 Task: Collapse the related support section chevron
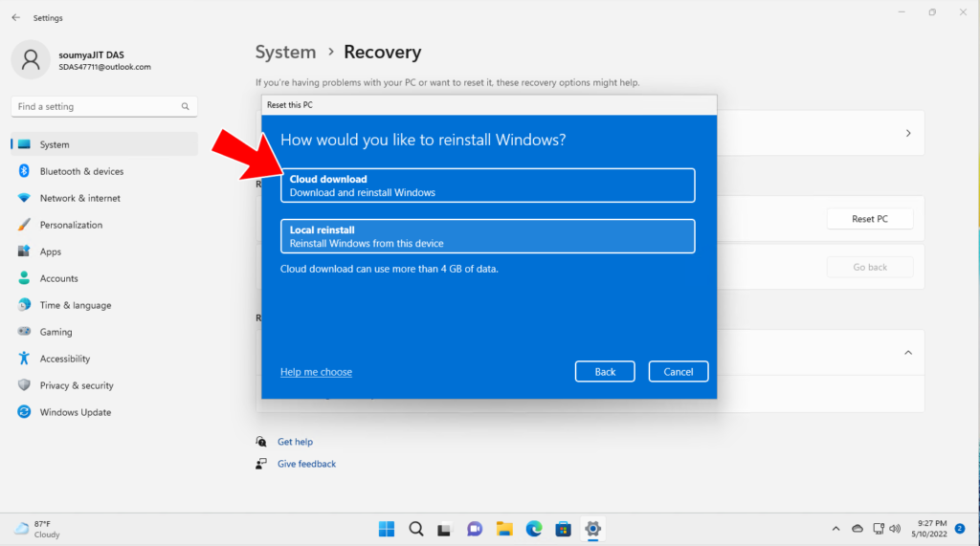[x=908, y=353]
